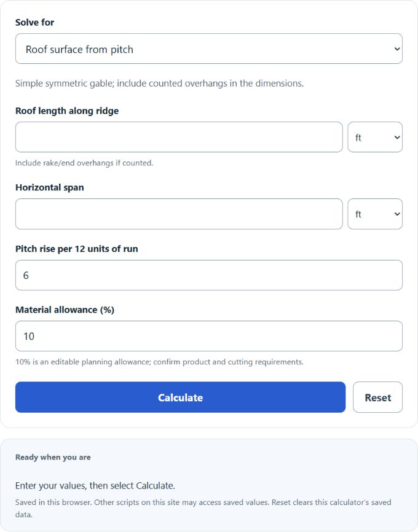
Task: Click the 'Enter your values' result text
Action: point(95,485)
